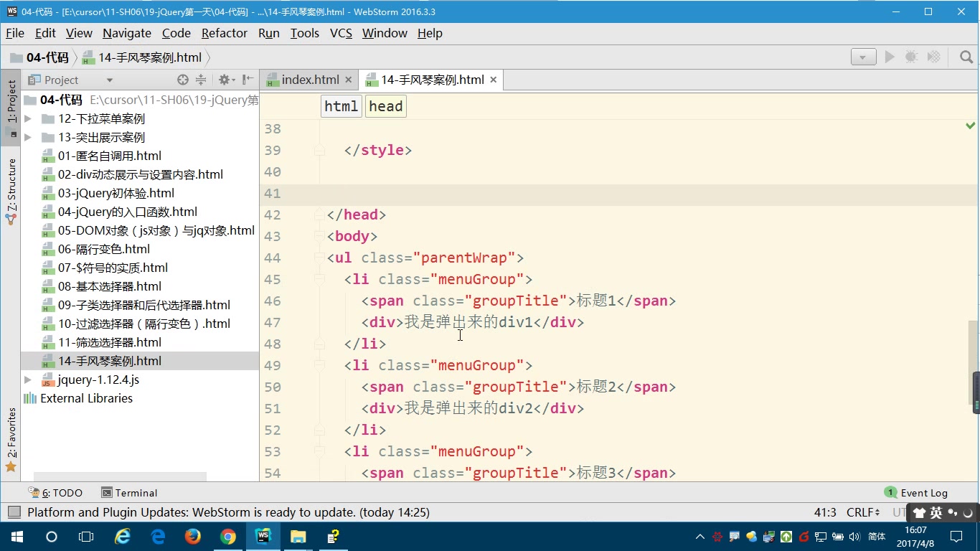Image resolution: width=980 pixels, height=551 pixels.
Task: Open Chrome from the Windows taskbar
Action: pos(227,537)
